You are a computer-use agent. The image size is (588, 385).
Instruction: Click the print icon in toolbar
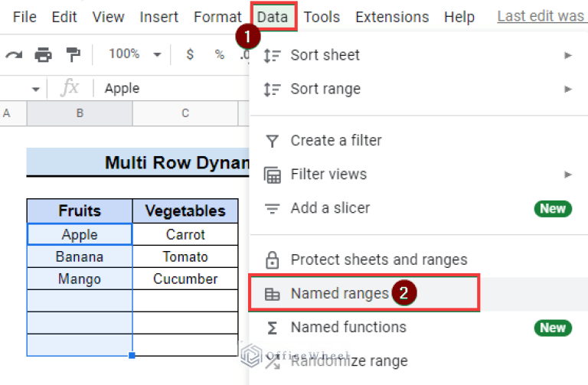tap(43, 54)
